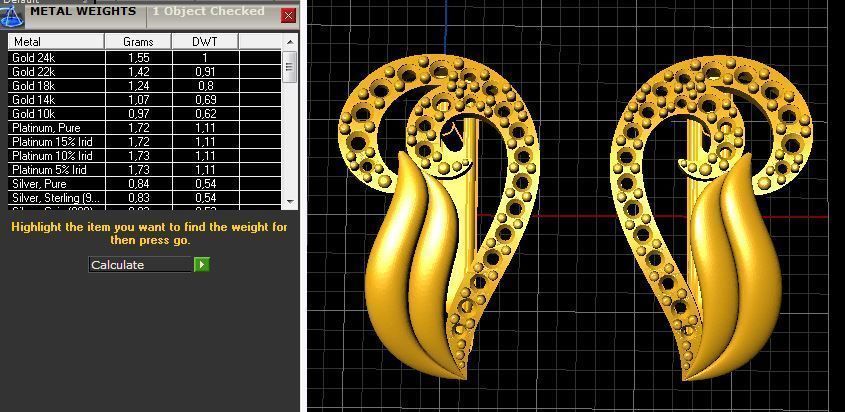
Task: Click the DWT column header
Action: click(x=205, y=41)
